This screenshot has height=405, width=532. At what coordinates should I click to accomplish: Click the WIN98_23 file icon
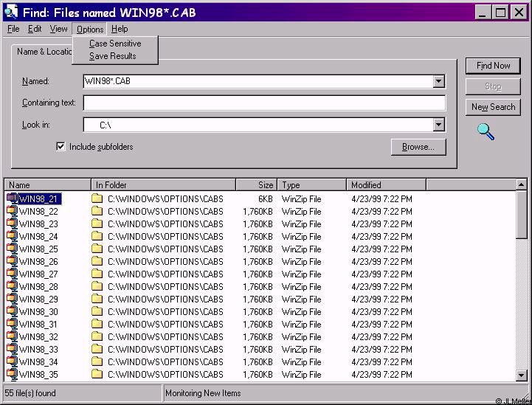[12, 224]
